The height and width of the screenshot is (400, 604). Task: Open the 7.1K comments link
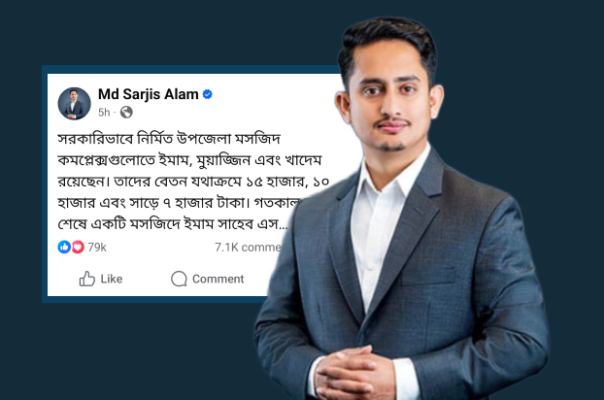pyautogui.click(x=248, y=247)
